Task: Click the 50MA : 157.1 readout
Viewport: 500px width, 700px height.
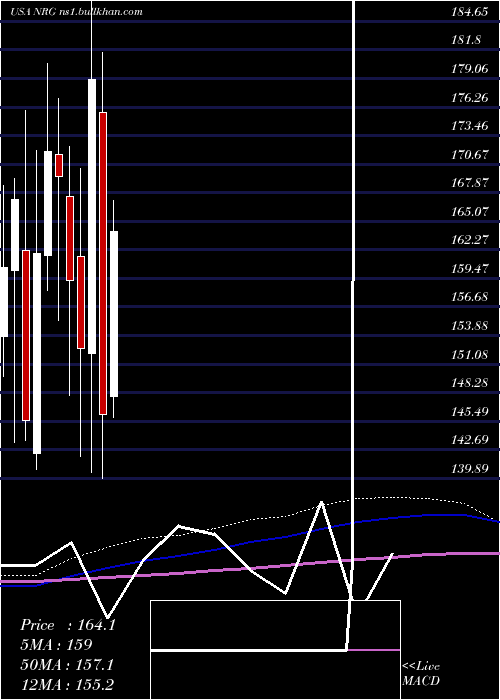Action: pos(67,665)
